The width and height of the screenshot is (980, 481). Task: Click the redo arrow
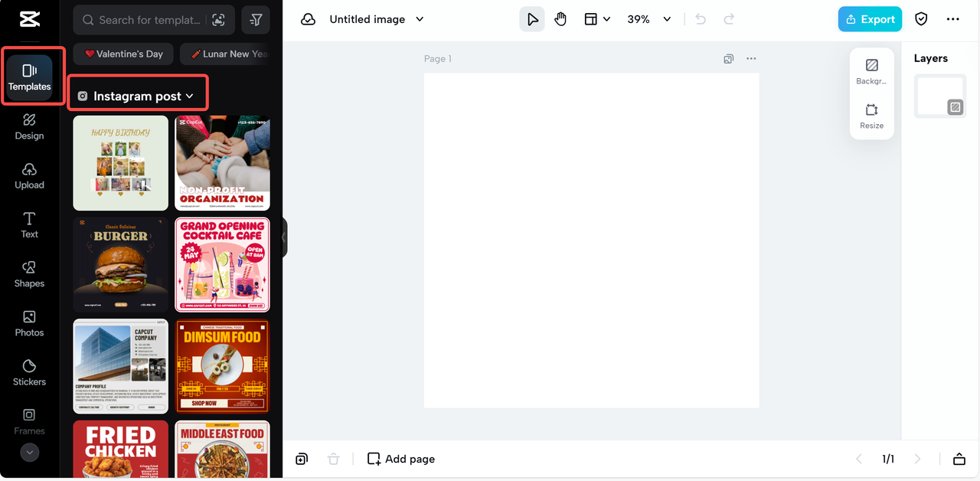click(729, 19)
